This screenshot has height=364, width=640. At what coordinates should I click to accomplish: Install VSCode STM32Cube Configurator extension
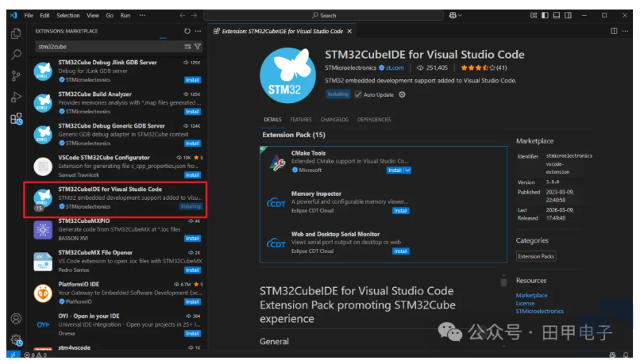(192, 175)
